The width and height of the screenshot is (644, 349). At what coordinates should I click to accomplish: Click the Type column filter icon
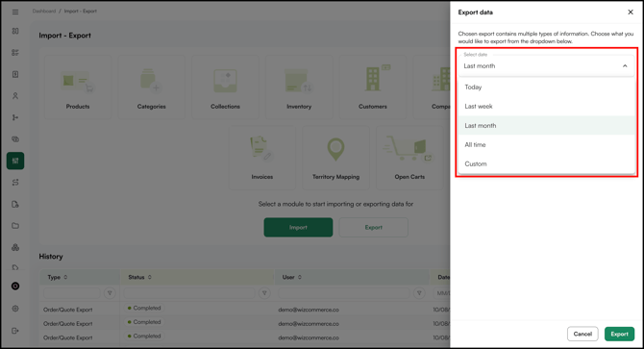click(x=110, y=293)
